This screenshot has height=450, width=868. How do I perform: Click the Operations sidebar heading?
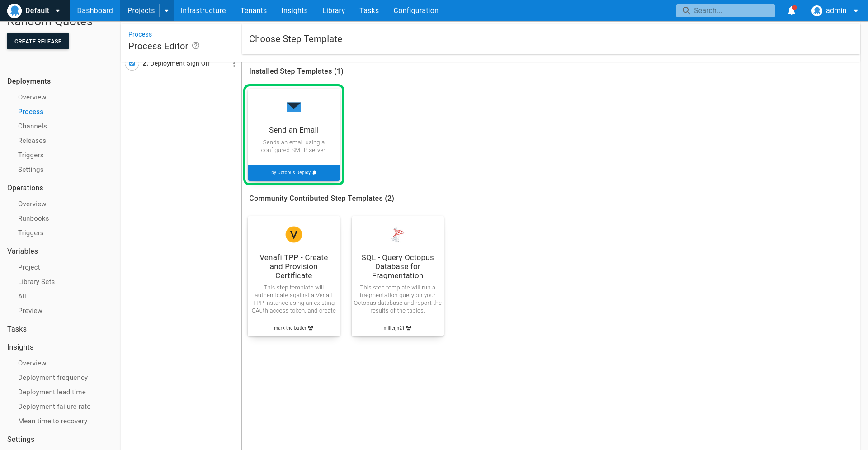point(25,188)
